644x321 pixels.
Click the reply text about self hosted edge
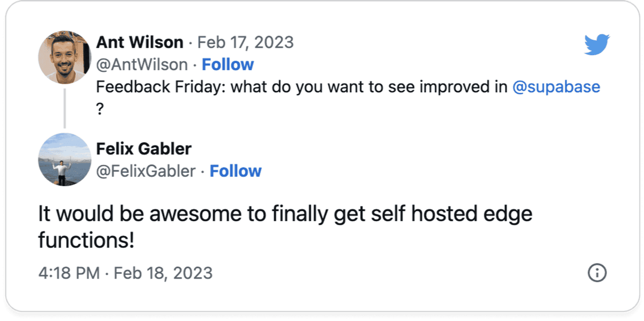coord(284,215)
